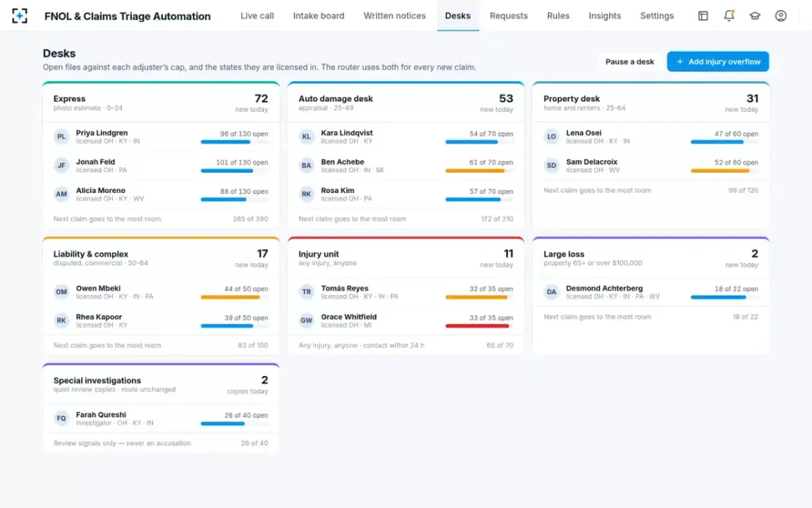Select adjuster name Kara Lindqvist
The image size is (812, 508).
347,133
